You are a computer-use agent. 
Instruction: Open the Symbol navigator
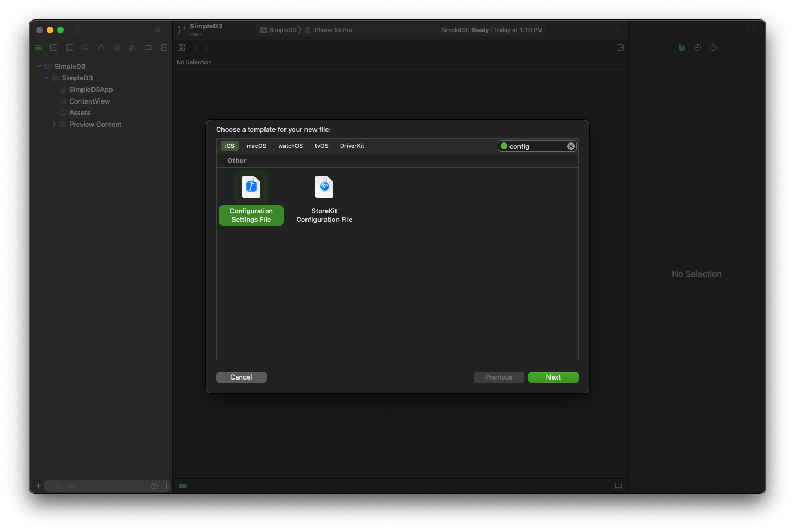click(x=69, y=48)
